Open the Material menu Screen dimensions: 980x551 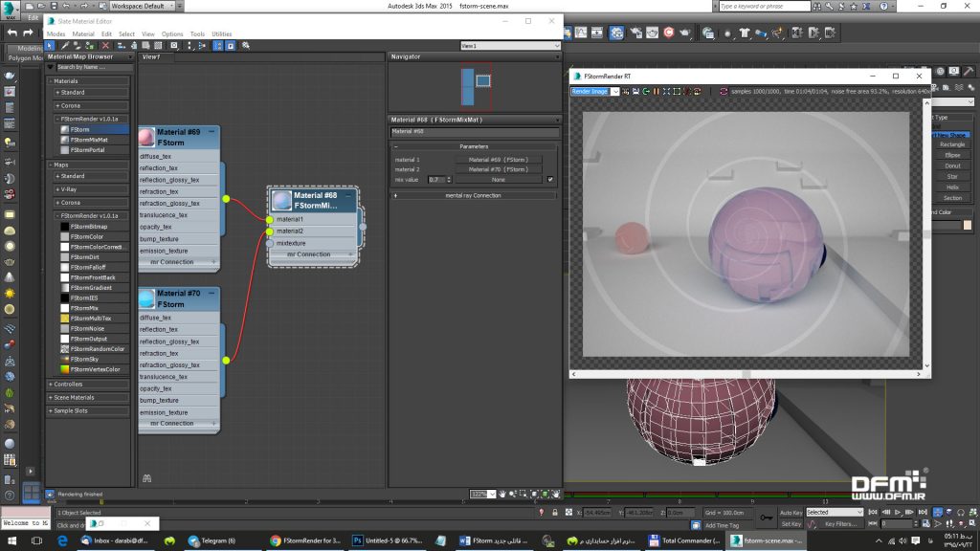(x=83, y=33)
